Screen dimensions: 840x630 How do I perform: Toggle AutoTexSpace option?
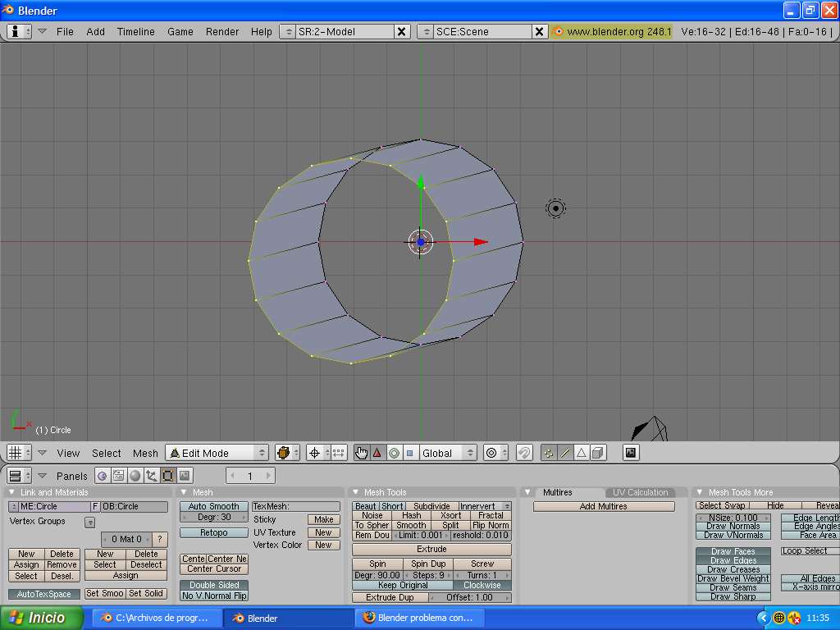44,594
